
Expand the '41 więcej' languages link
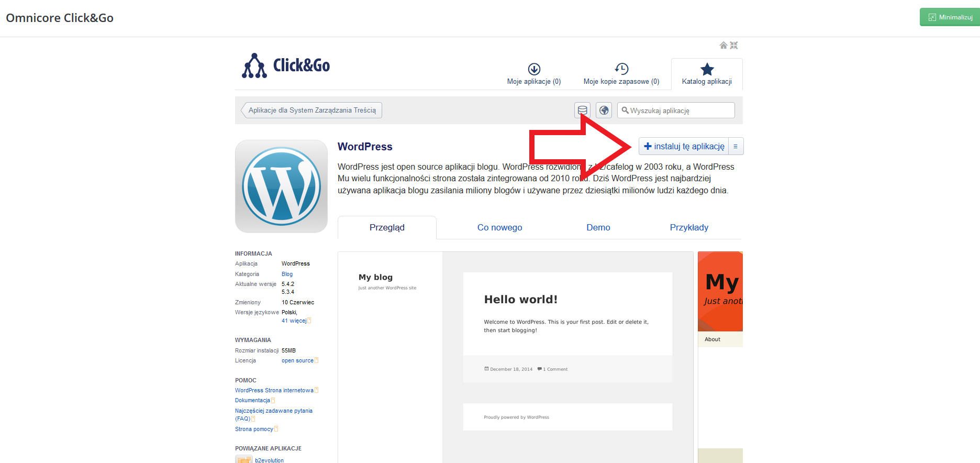(294, 321)
